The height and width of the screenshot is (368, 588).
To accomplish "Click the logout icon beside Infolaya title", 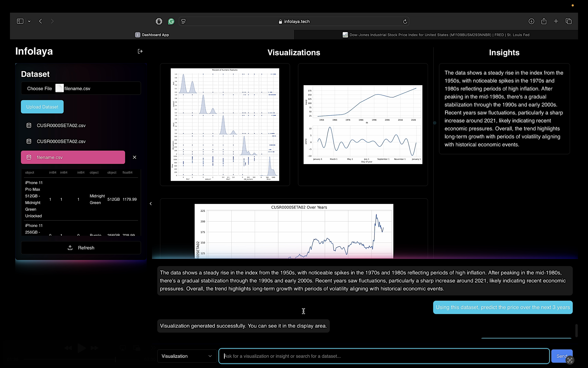I will coord(140,51).
